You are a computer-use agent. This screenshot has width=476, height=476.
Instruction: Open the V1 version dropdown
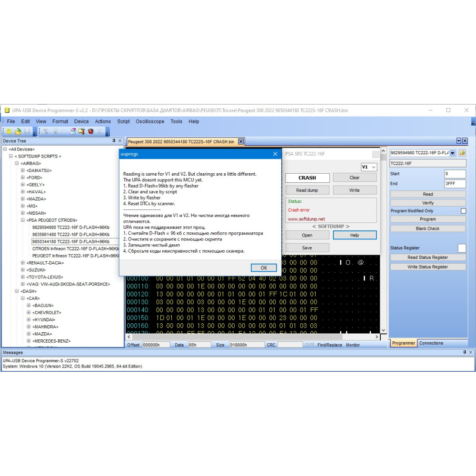click(373, 167)
